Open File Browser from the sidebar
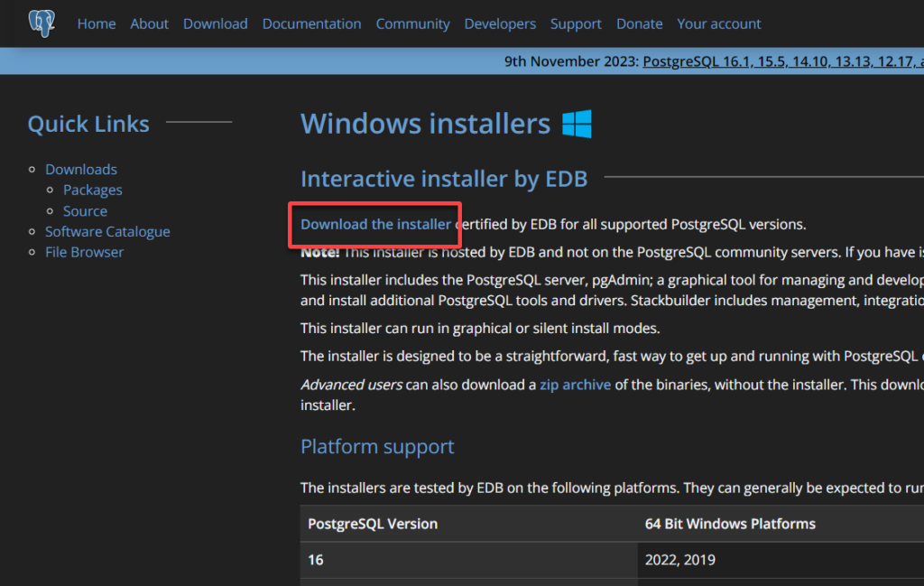The height and width of the screenshot is (586, 924). tap(84, 253)
